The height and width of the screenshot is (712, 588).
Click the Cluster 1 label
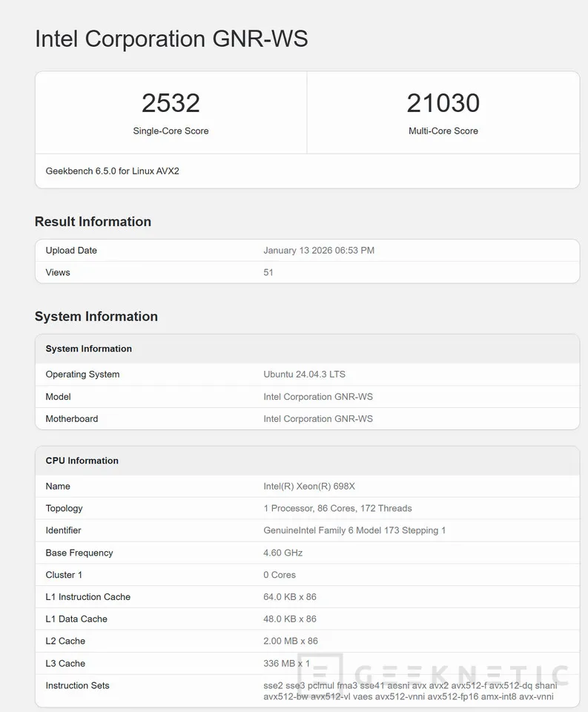pyautogui.click(x=64, y=575)
